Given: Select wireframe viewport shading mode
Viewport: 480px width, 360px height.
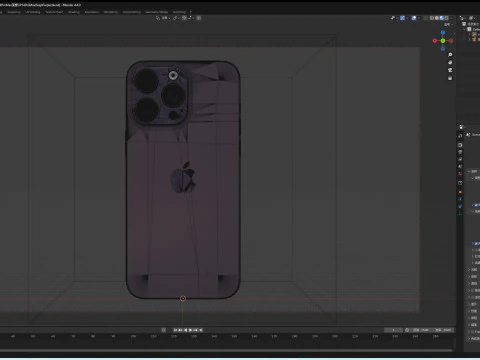Looking at the screenshot, I should (x=432, y=18).
